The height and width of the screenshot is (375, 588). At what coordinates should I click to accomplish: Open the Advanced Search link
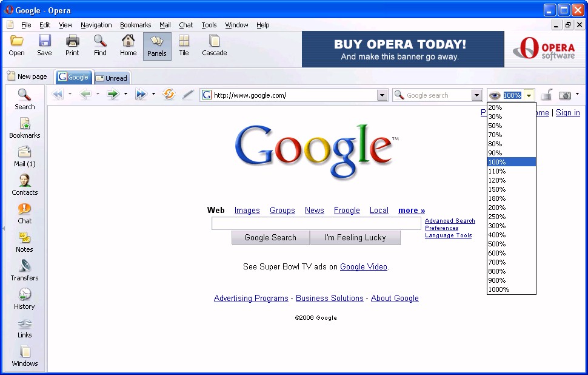[450, 221]
